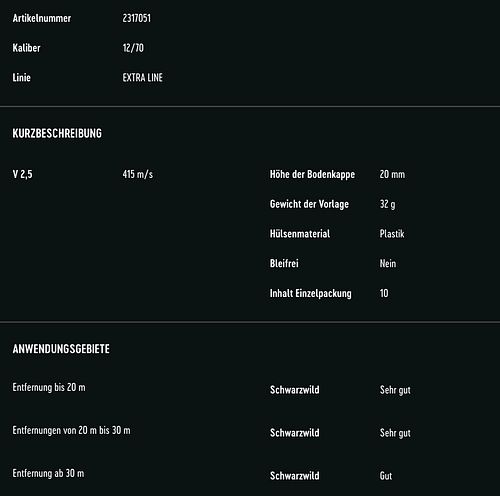Click the Artikelnummer value 2317051
Screen dimensions: 500x496
pyautogui.click(x=136, y=18)
